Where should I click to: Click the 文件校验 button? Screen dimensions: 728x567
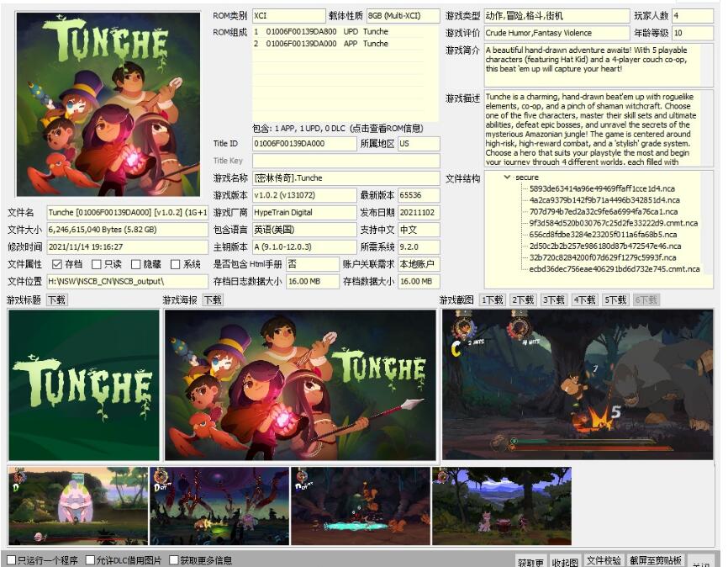[604, 561]
